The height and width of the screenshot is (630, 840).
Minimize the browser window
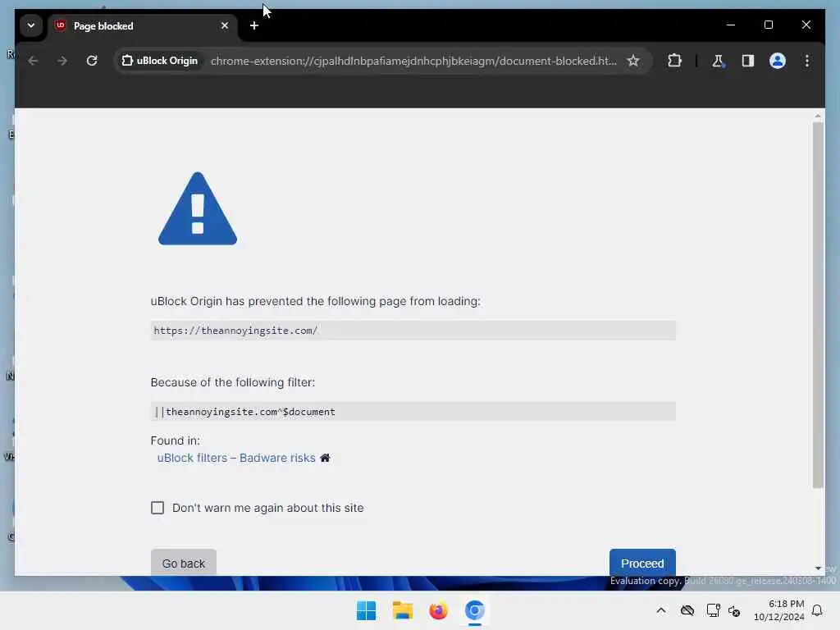731,25
